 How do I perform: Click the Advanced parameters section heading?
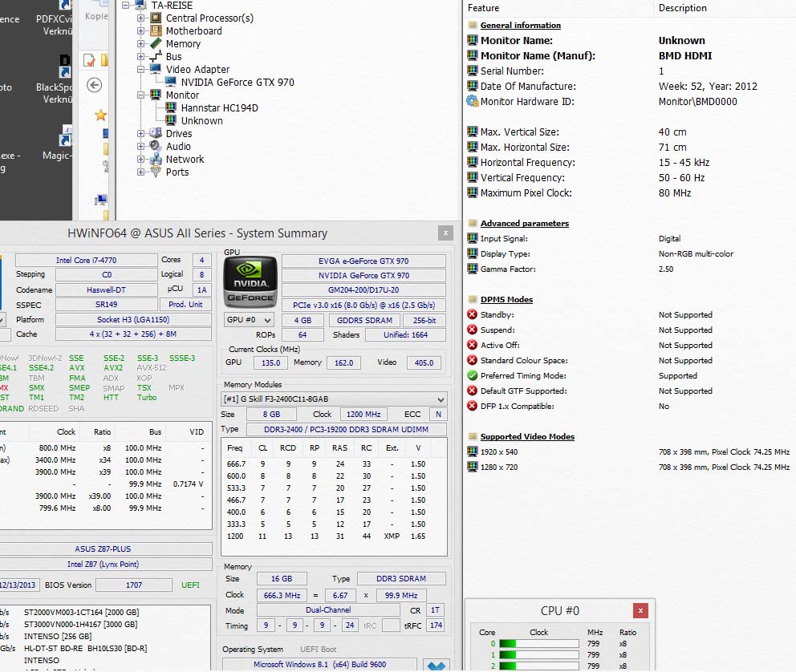coord(525,223)
